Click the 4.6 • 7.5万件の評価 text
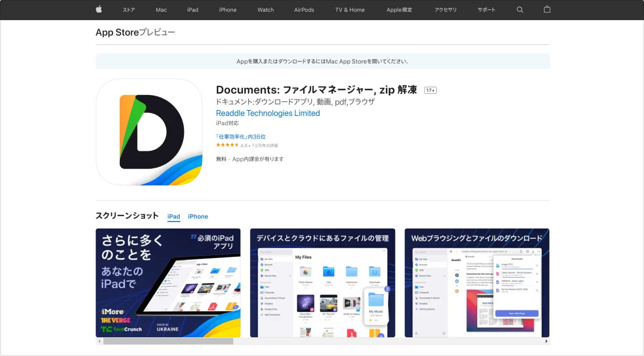 [x=259, y=146]
